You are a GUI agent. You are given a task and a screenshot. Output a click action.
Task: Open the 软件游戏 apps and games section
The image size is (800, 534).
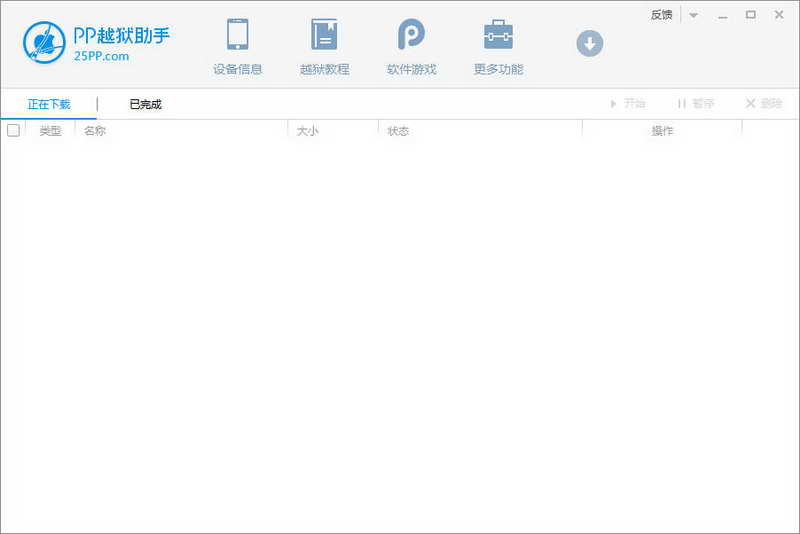[x=411, y=47]
